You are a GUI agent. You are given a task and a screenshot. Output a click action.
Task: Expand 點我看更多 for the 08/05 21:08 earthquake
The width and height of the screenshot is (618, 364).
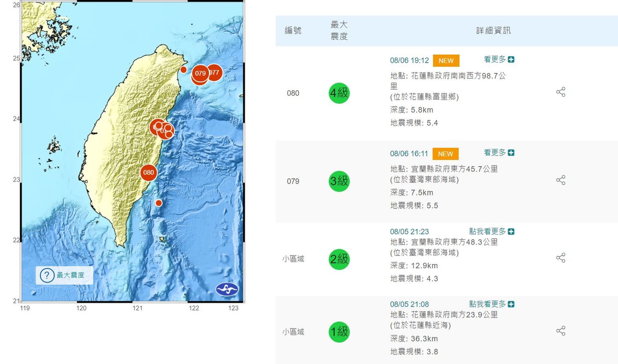[491, 304]
